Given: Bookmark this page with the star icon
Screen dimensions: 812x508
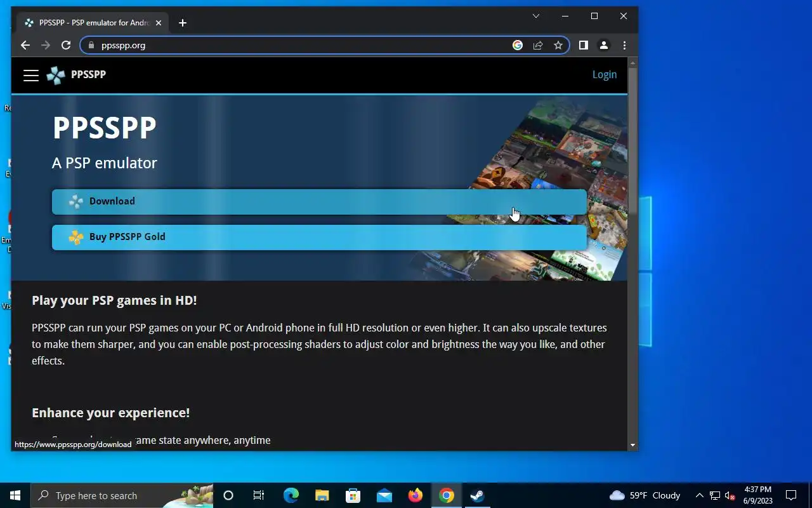Looking at the screenshot, I should click(x=558, y=45).
